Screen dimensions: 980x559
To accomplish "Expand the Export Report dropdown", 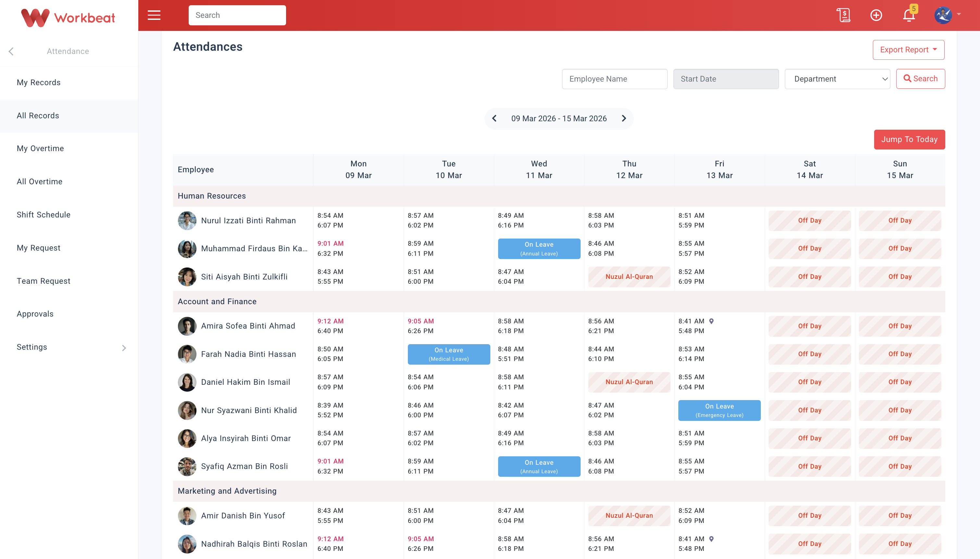I will coord(908,50).
